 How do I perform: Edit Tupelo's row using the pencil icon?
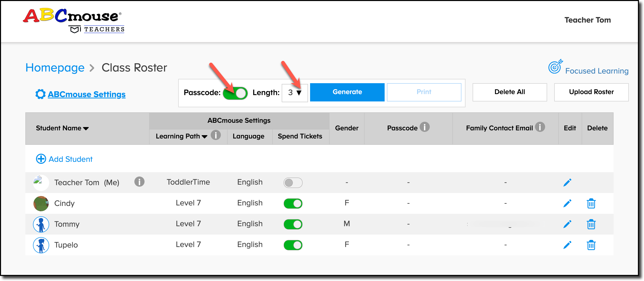point(567,245)
